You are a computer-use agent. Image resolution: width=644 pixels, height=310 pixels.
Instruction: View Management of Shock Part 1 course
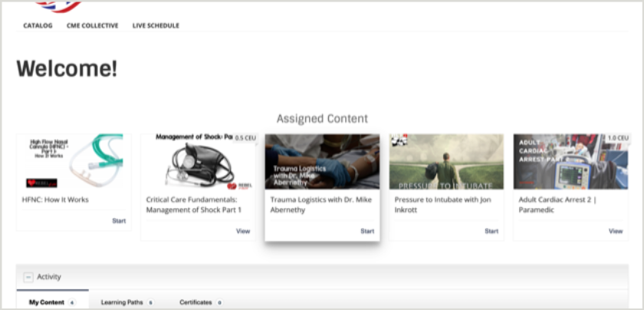click(x=242, y=231)
